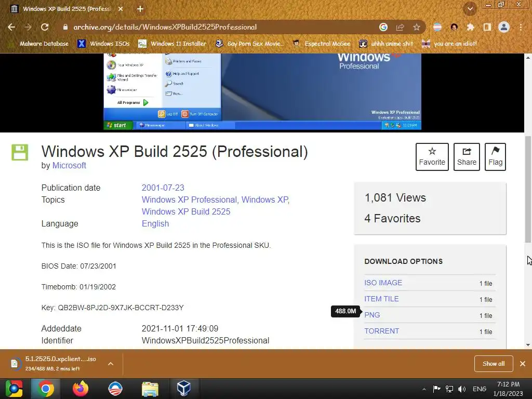Select the PNG download option
Screen dimensions: 532x399
372,315
